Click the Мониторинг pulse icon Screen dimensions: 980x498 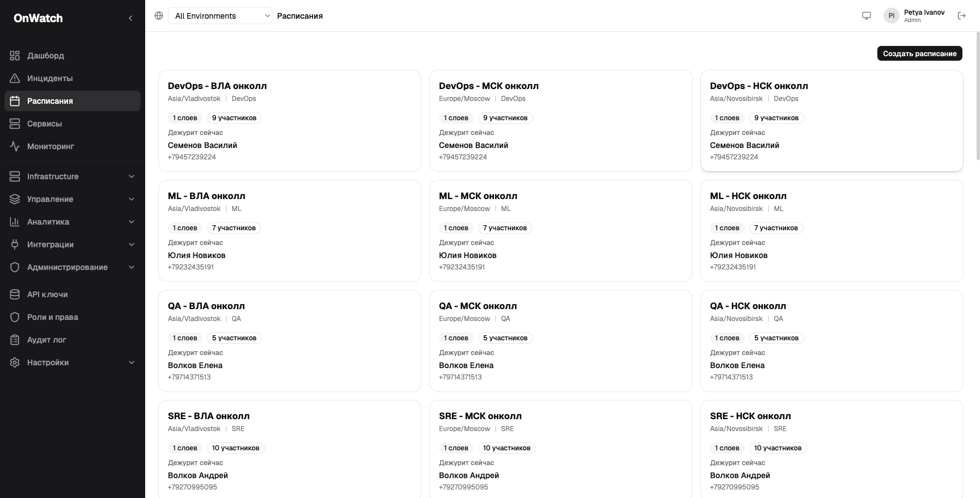click(x=15, y=146)
